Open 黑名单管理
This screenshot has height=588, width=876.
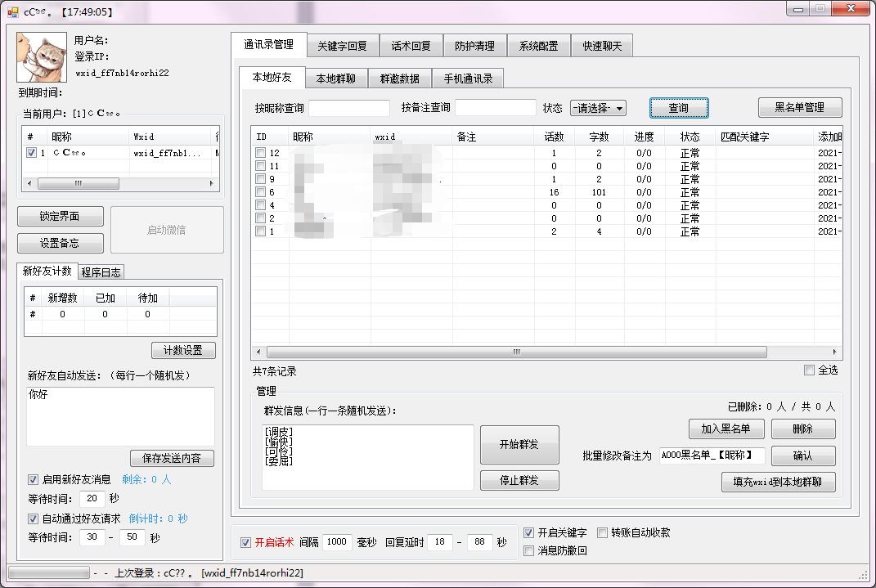[799, 107]
